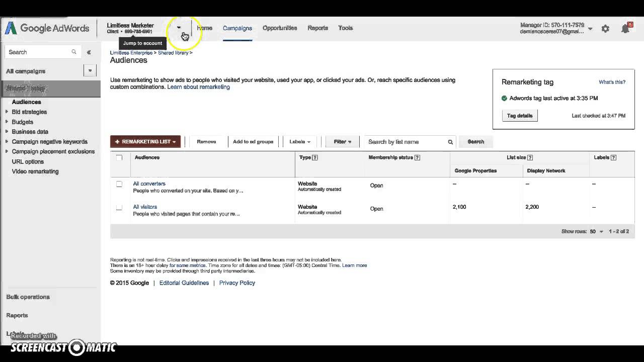
Task: Open the settings gear menu
Action: coord(605,29)
